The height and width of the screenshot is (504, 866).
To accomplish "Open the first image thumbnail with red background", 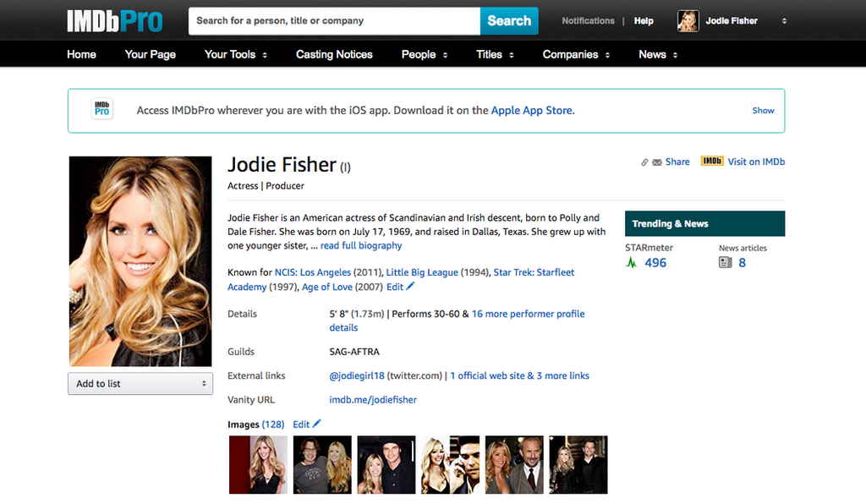I will pyautogui.click(x=258, y=465).
